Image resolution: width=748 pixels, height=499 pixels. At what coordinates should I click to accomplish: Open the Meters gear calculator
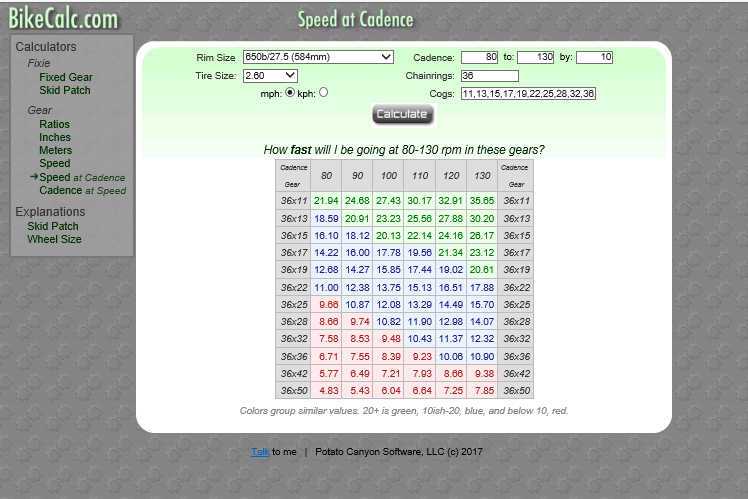55,150
